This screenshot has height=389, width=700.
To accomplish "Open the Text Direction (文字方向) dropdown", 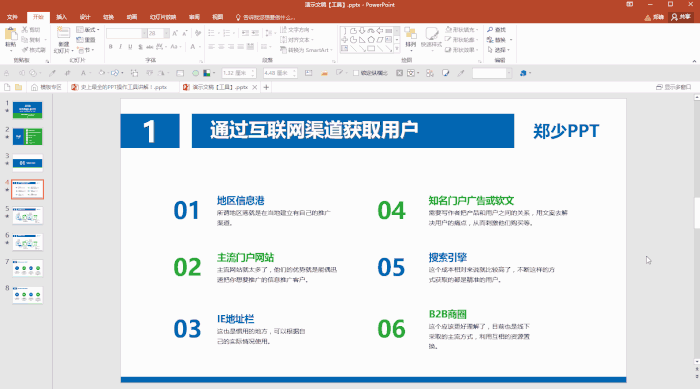I will pyautogui.click(x=297, y=29).
